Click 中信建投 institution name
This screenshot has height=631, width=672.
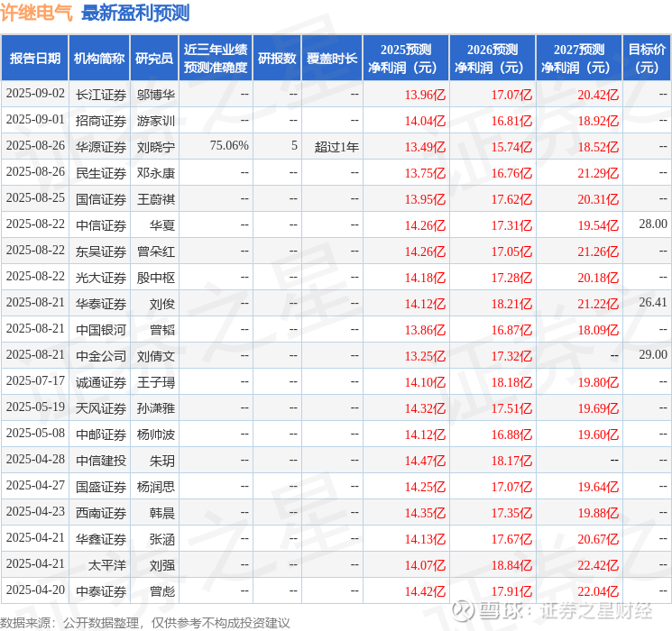[x=101, y=461]
